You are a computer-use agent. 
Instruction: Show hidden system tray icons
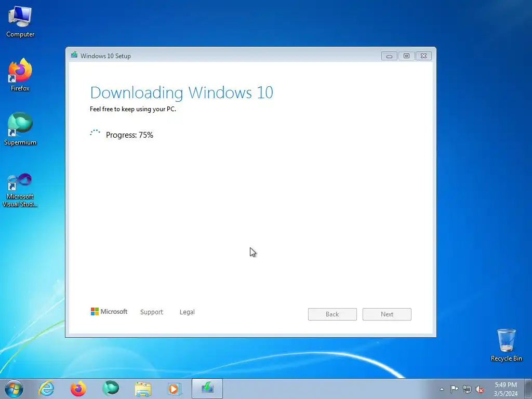(x=442, y=389)
